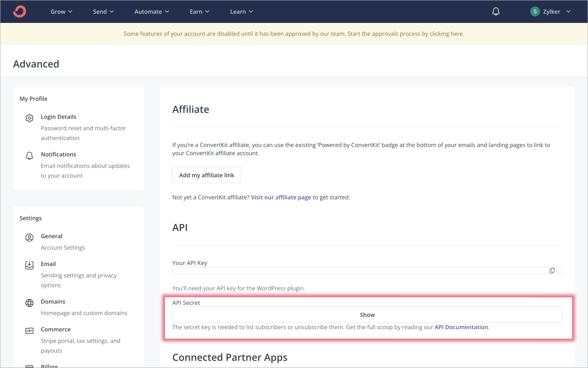Open the Automate menu
Viewport: 588px width, 368px height.
click(151, 11)
